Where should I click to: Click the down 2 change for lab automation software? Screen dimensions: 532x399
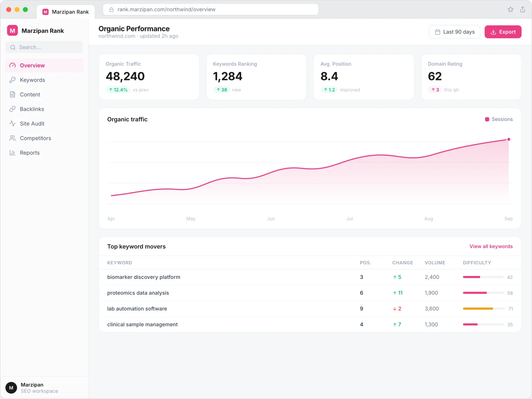coord(397,309)
